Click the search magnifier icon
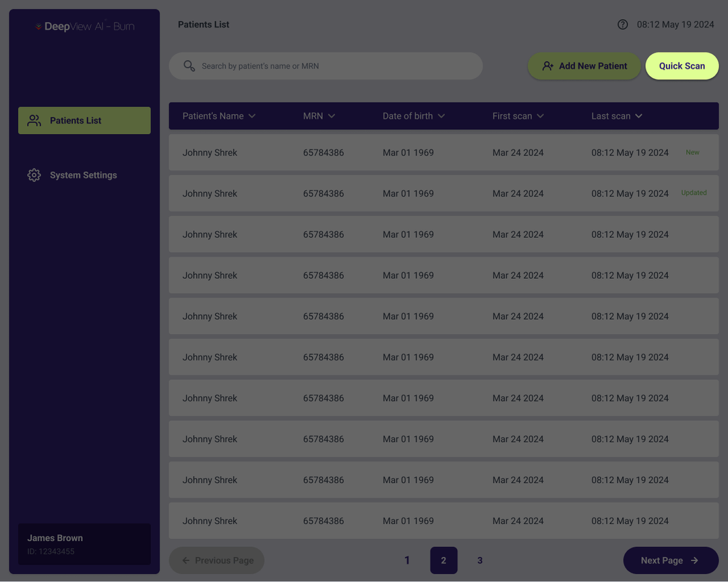The height and width of the screenshot is (582, 728). point(189,66)
